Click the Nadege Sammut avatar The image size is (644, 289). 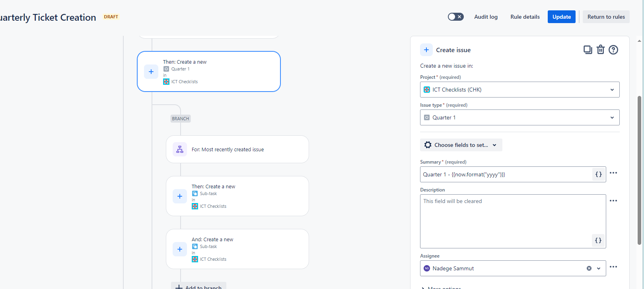427,268
